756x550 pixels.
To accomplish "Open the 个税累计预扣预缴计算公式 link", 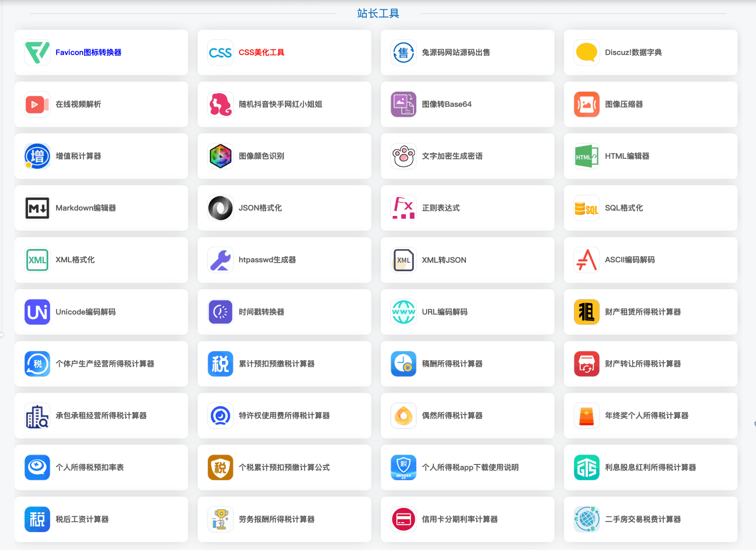I will click(284, 467).
